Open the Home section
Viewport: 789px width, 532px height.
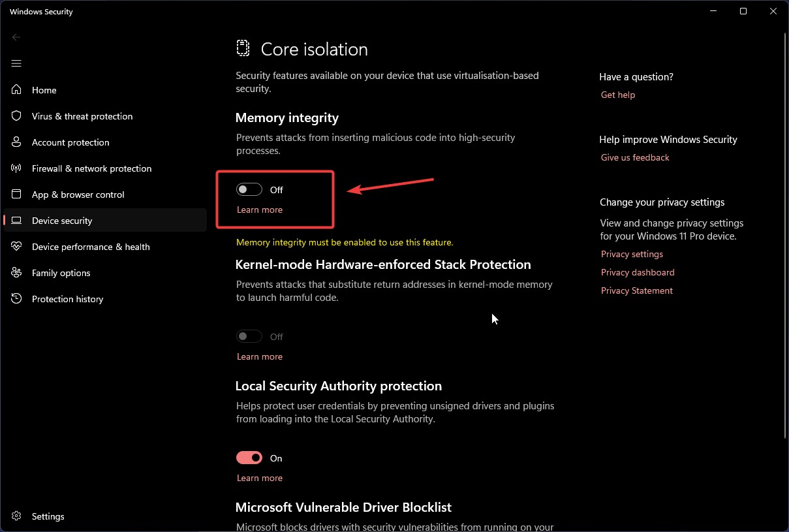pos(44,89)
